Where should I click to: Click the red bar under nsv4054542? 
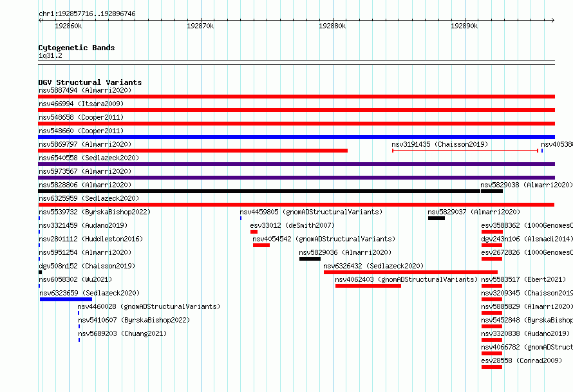(261, 245)
